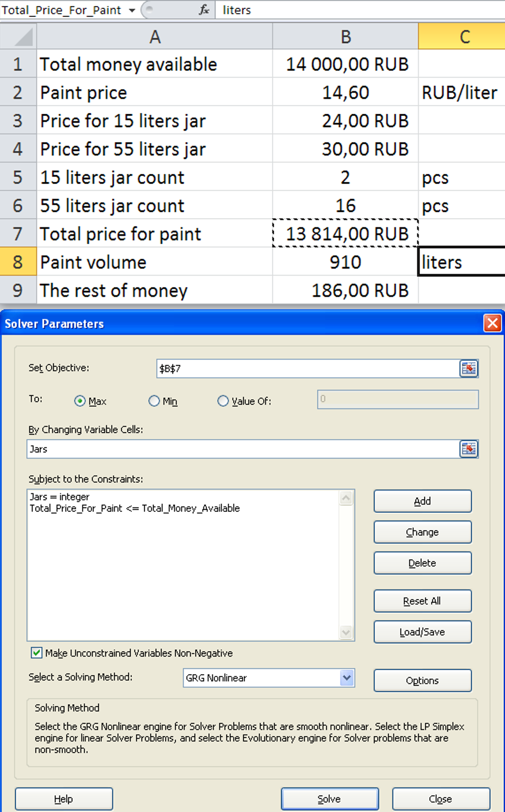Viewport: 505px width, 812px height.
Task: Click the By Changing Variable Cells field
Action: point(243,449)
